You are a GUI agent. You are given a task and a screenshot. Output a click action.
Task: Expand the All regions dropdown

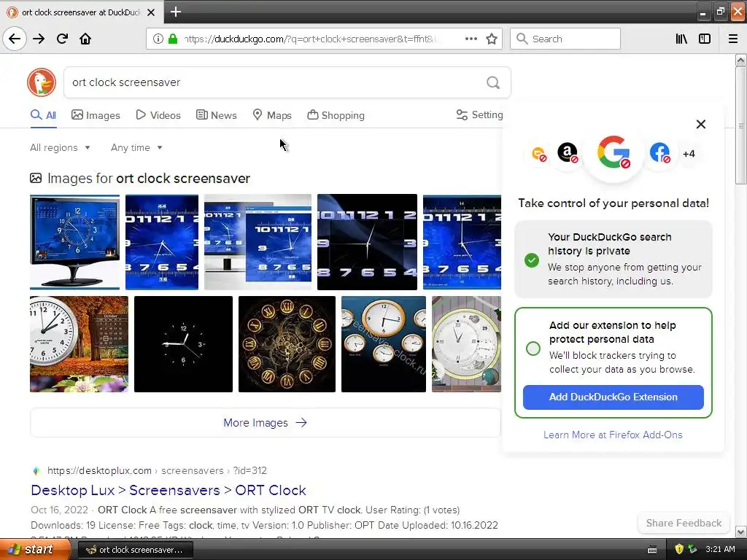click(60, 147)
